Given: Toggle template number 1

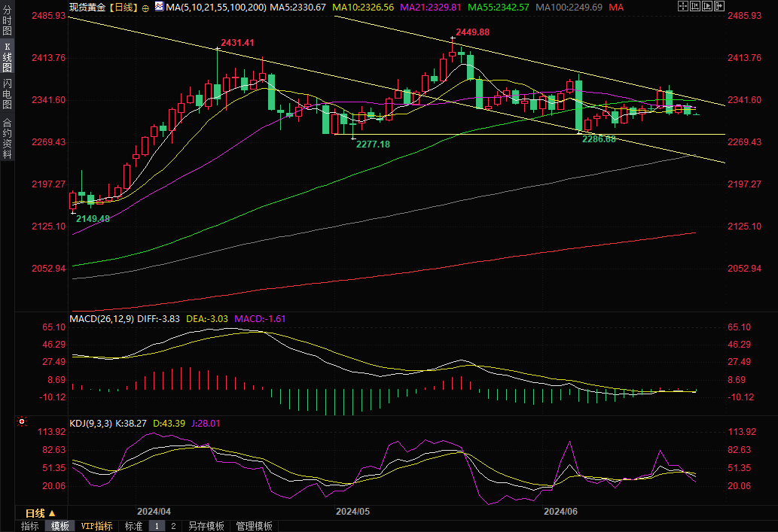Looking at the screenshot, I should pos(157,526).
